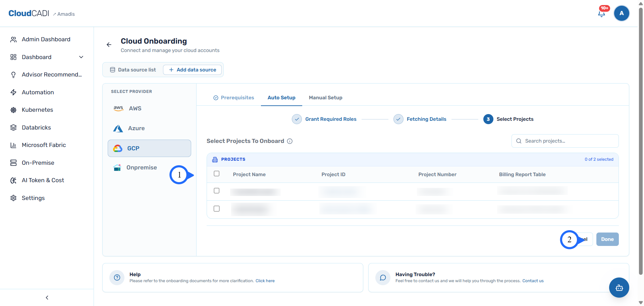This screenshot has height=306, width=644.
Task: Click the Project ID column header
Action: pyautogui.click(x=333, y=174)
